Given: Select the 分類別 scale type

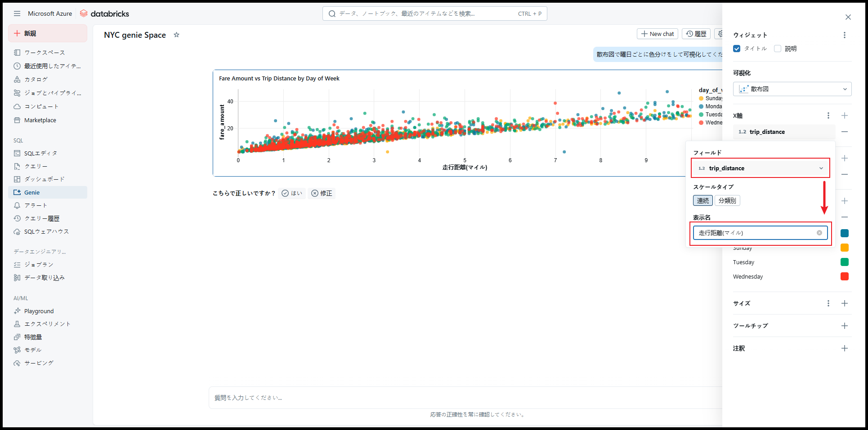Looking at the screenshot, I should pos(727,200).
